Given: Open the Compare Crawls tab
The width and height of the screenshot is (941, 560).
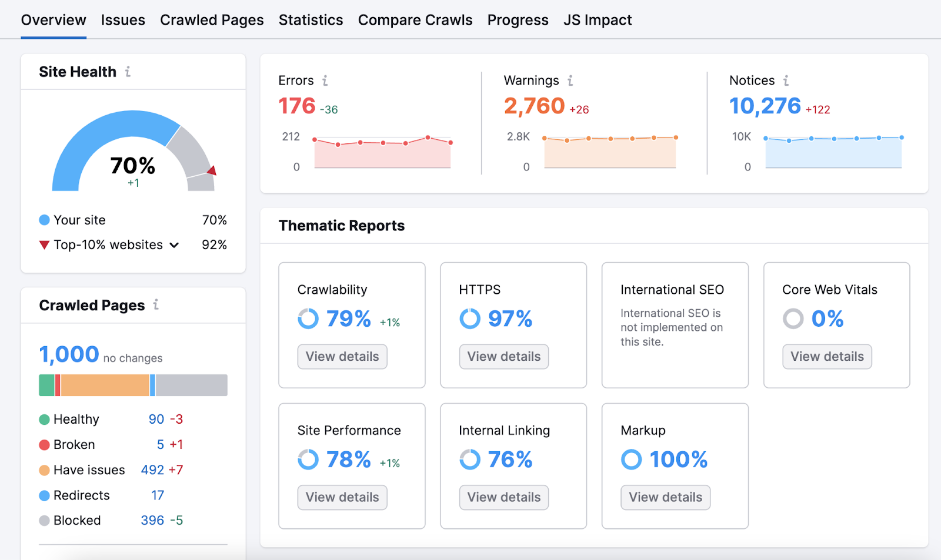Looking at the screenshot, I should point(415,19).
